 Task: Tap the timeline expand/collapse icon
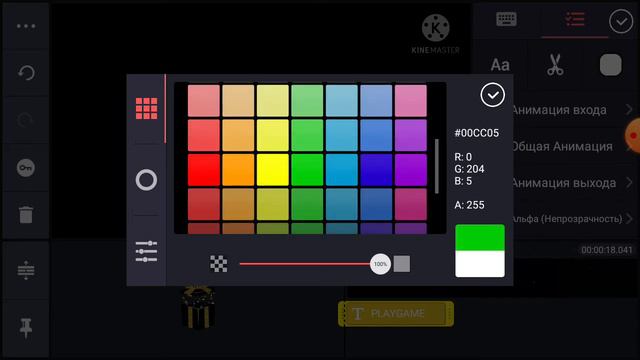coord(26,270)
